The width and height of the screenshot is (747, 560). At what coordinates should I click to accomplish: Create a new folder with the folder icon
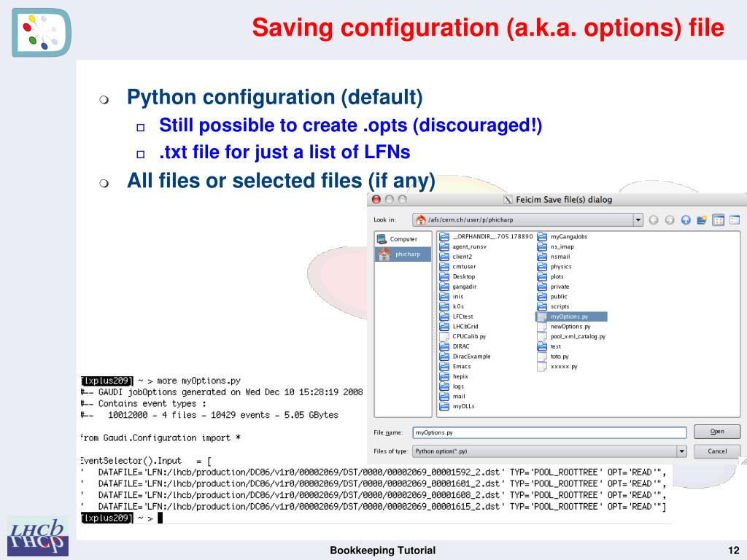702,219
